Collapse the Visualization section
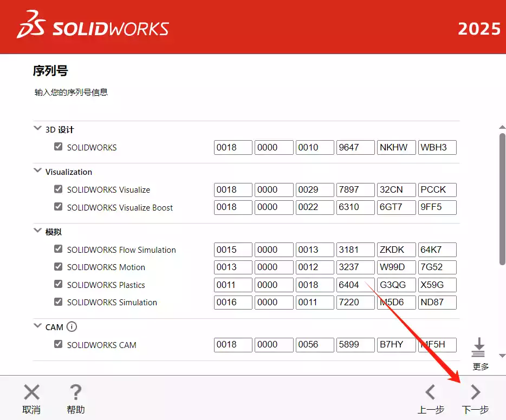 (37, 171)
